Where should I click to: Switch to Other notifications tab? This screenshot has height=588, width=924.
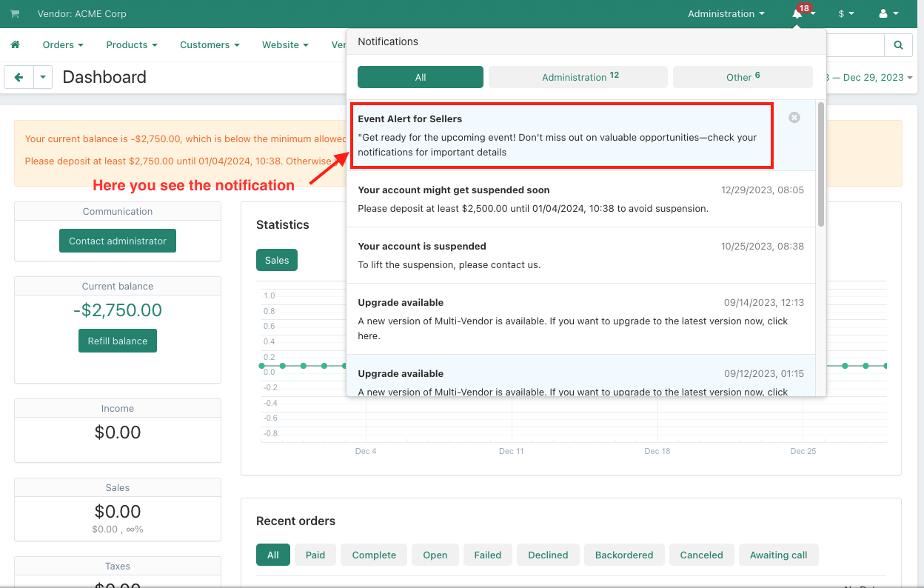point(743,77)
